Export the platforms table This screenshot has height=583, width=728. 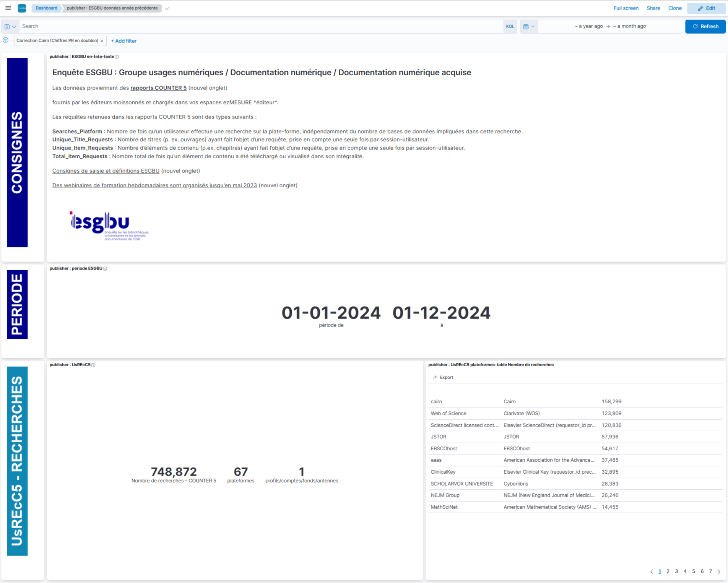point(443,377)
